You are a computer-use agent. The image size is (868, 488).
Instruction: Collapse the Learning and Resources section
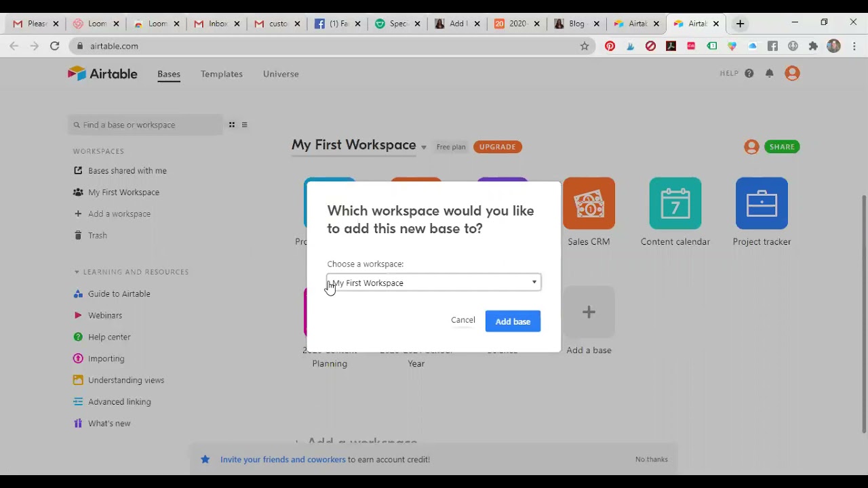(x=77, y=272)
